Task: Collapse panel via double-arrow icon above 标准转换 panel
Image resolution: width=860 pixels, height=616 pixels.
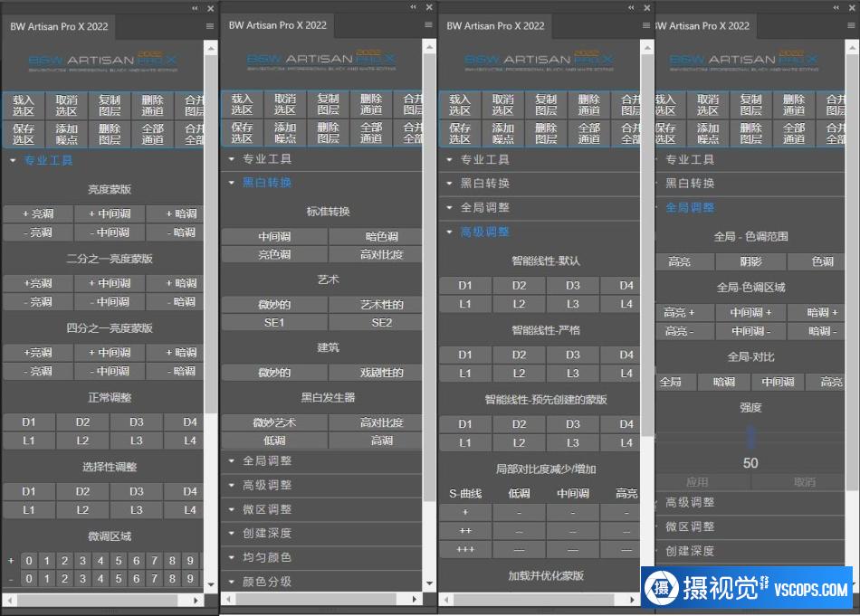Action: pos(413,7)
